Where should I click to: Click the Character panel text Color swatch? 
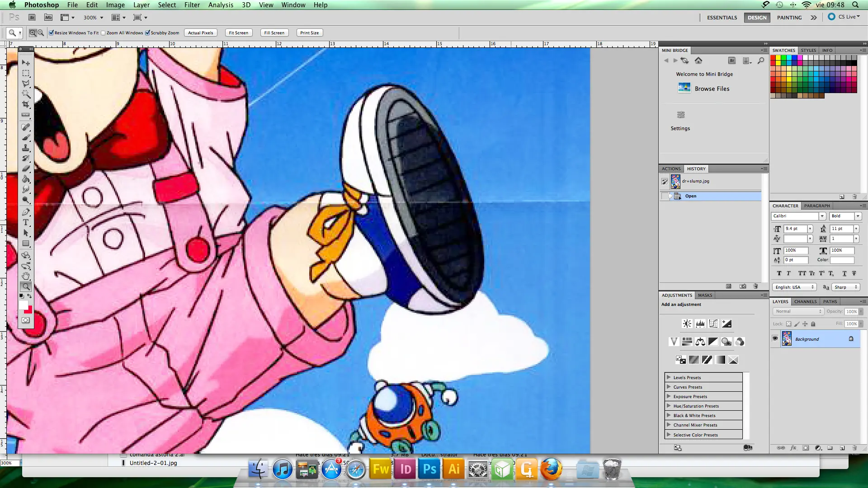pyautogui.click(x=842, y=260)
